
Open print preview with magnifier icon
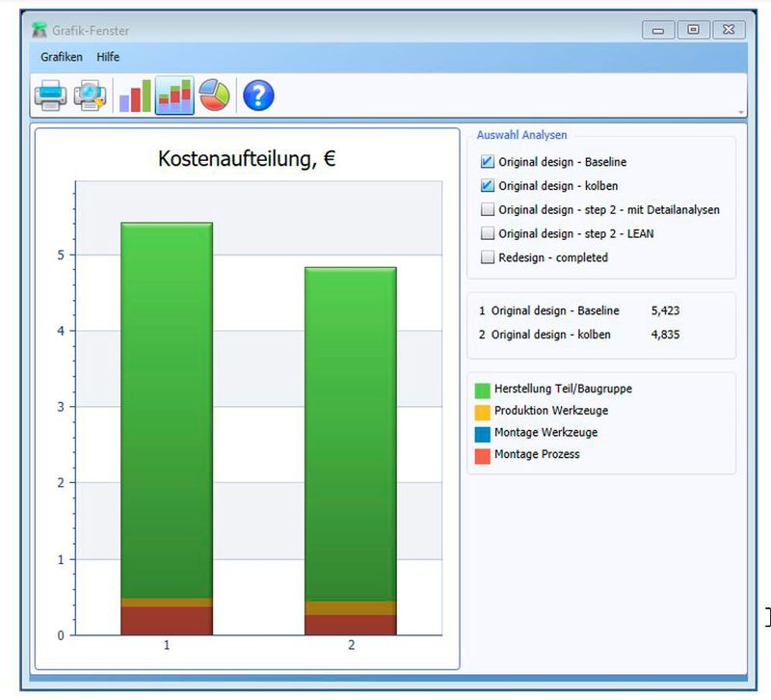pyautogui.click(x=90, y=95)
